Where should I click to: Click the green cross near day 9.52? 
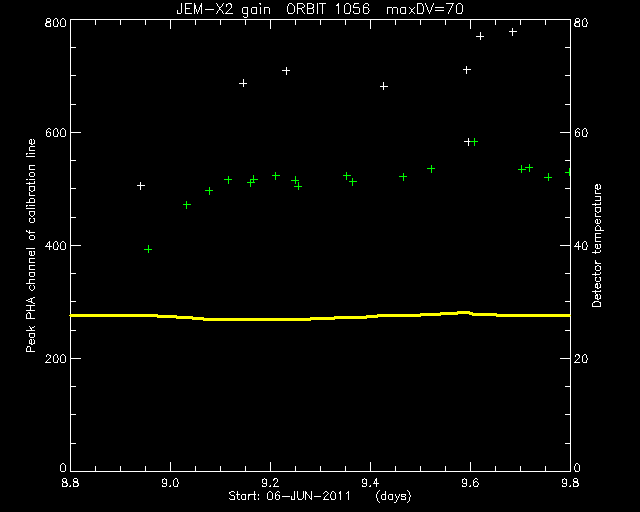point(431,169)
